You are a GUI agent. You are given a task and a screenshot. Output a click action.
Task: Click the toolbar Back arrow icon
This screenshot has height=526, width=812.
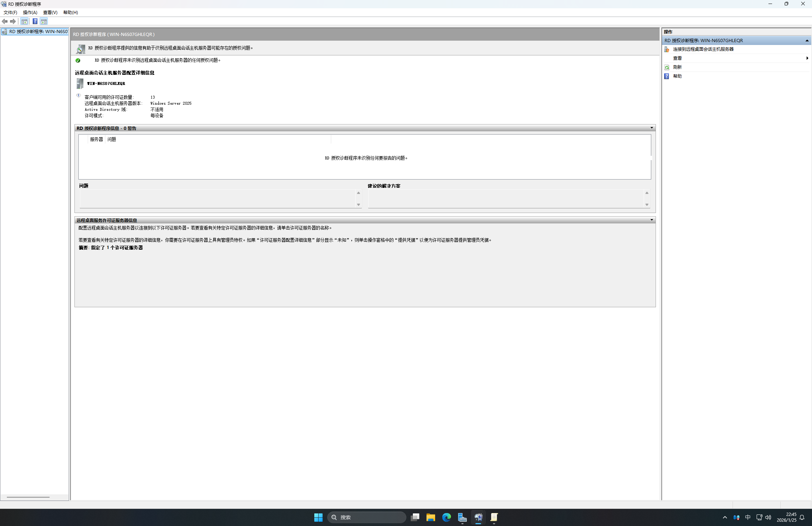click(x=5, y=22)
